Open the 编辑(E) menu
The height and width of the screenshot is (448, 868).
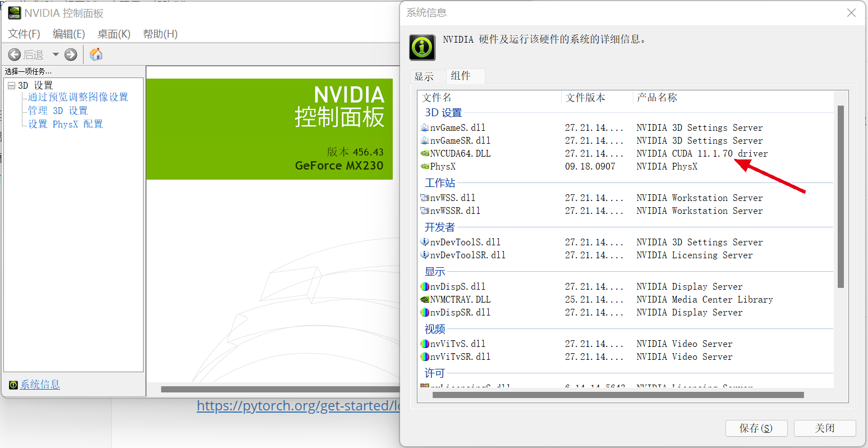tap(68, 34)
